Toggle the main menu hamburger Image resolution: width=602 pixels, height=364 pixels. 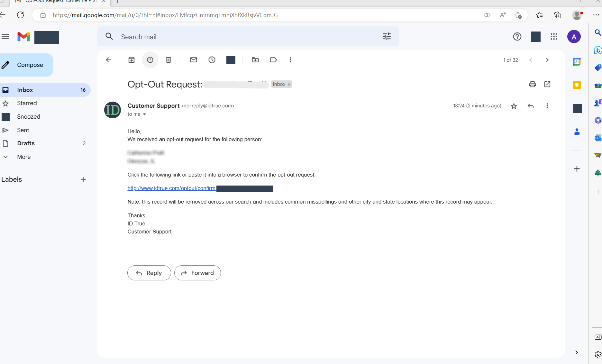pyautogui.click(x=5, y=37)
